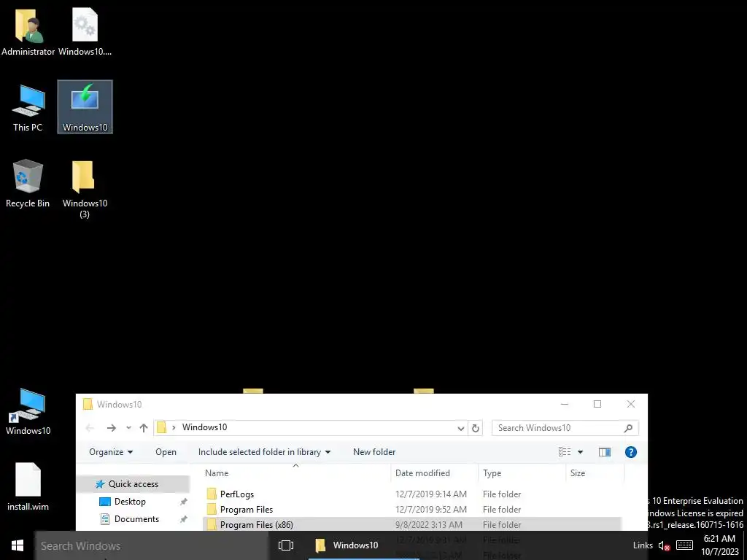747x560 pixels.
Task: Open Explorer Help question mark
Action: [x=631, y=452]
